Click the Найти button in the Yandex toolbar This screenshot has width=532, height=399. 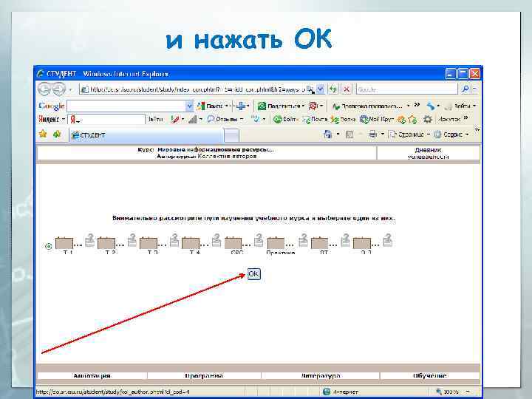(x=156, y=120)
